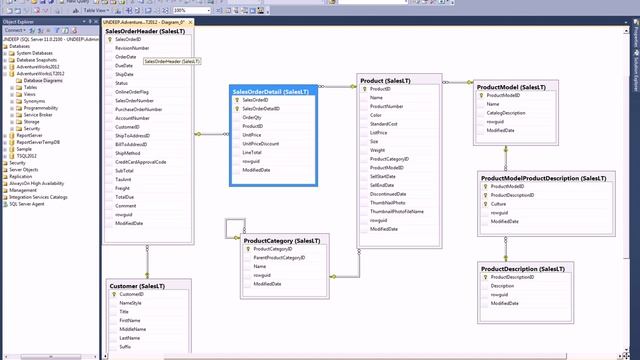Select the Database Diagrams folder

43,80
